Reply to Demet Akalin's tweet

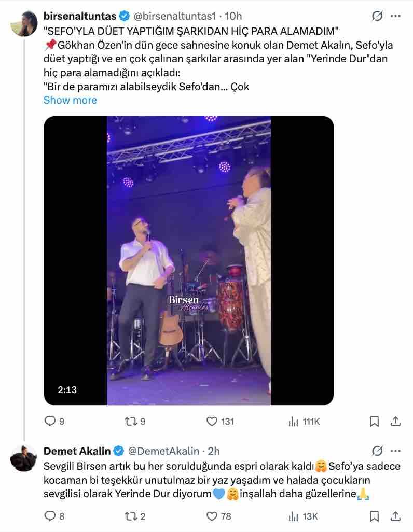[50, 516]
